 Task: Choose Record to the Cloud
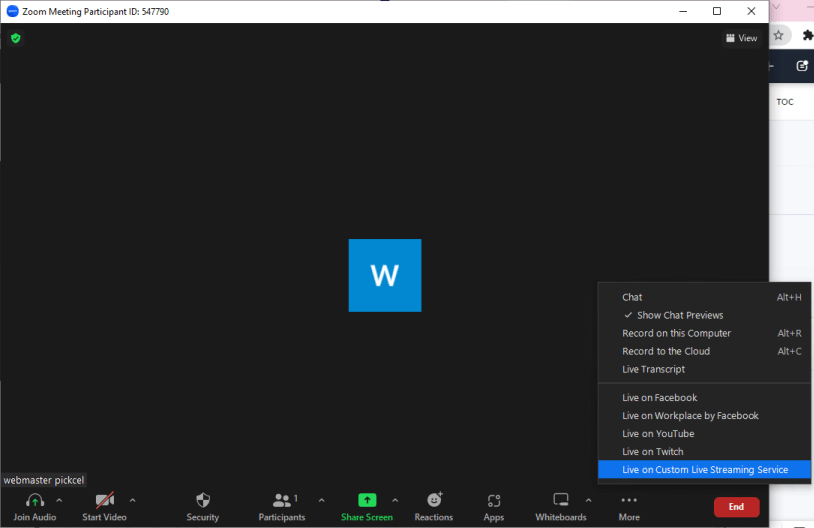(704, 351)
